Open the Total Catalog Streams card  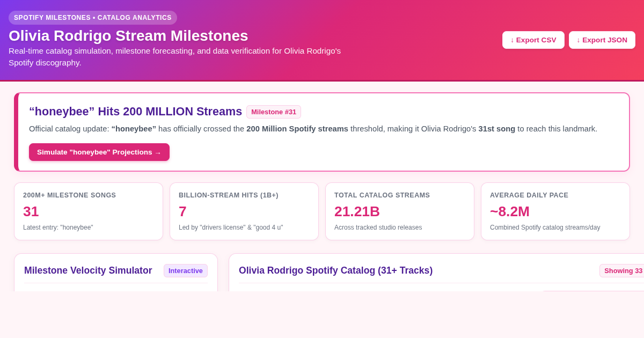pos(400,211)
